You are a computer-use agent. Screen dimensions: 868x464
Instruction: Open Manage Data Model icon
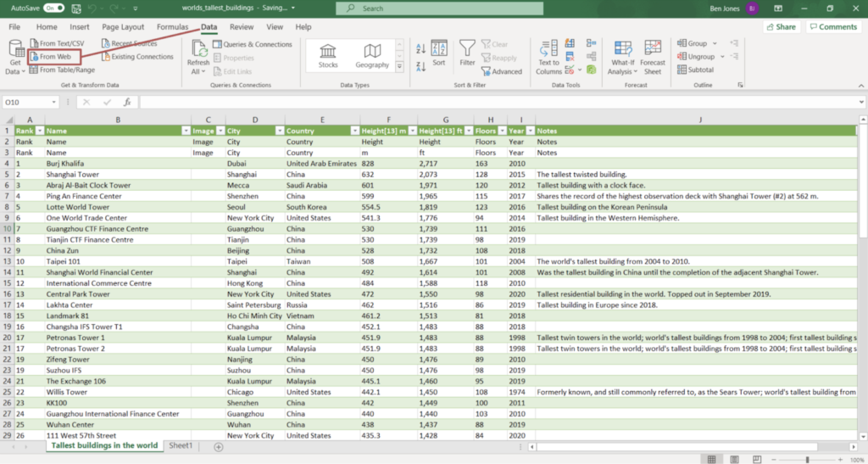[x=591, y=70]
